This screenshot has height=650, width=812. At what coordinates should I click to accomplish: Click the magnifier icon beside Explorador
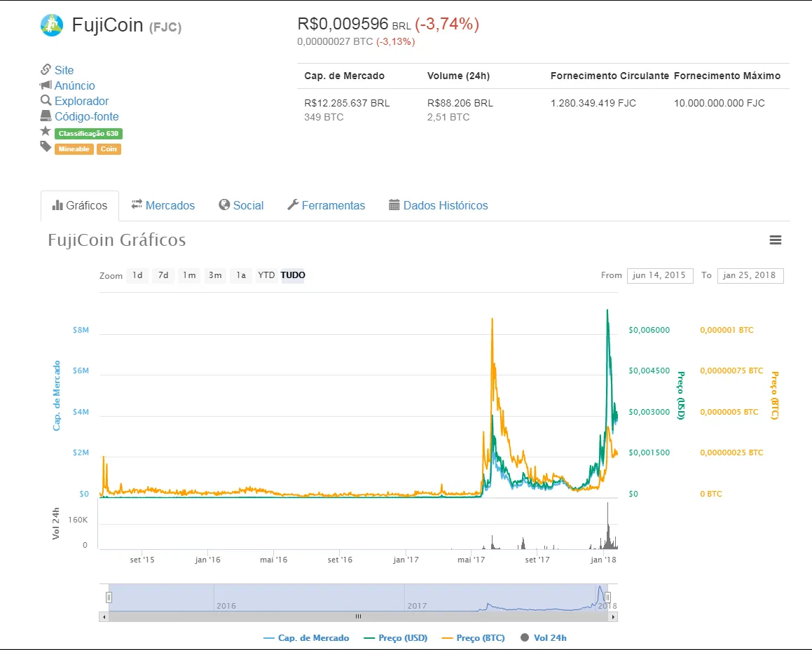click(46, 100)
